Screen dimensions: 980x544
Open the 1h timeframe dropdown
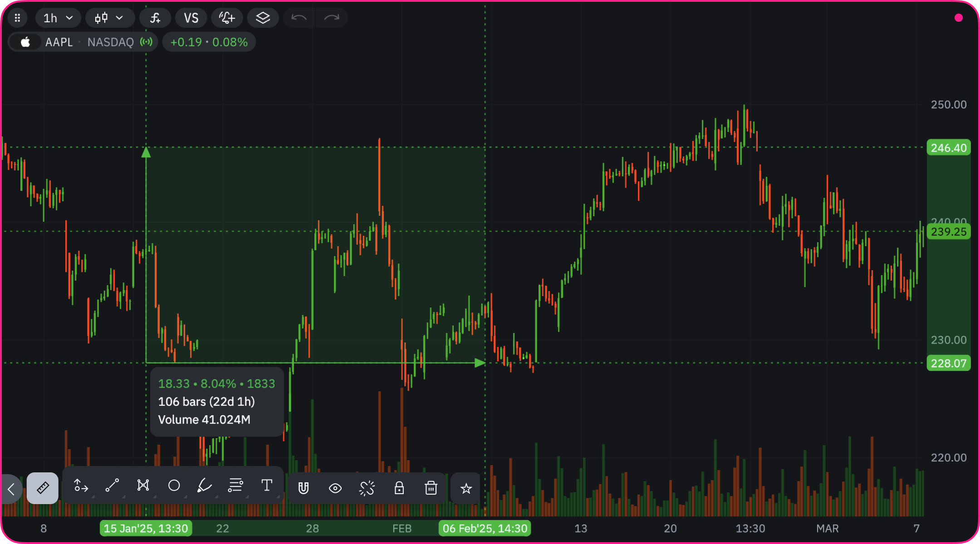pos(58,18)
